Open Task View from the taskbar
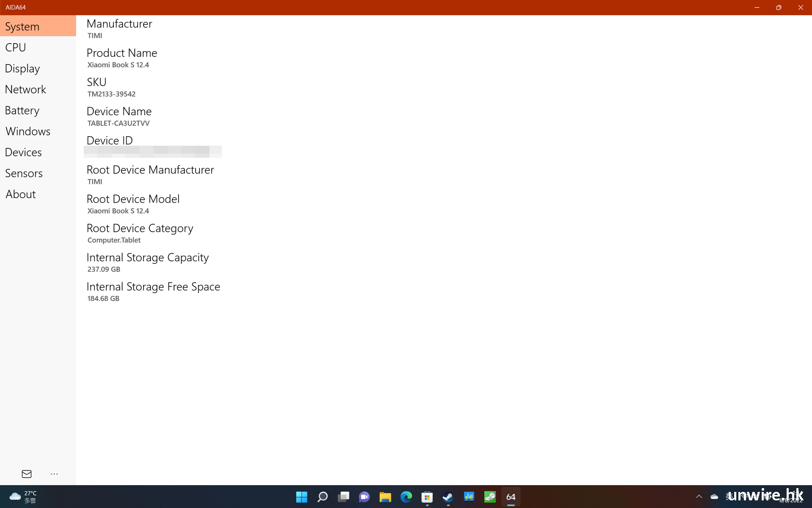This screenshot has width=812, height=508. (x=343, y=497)
